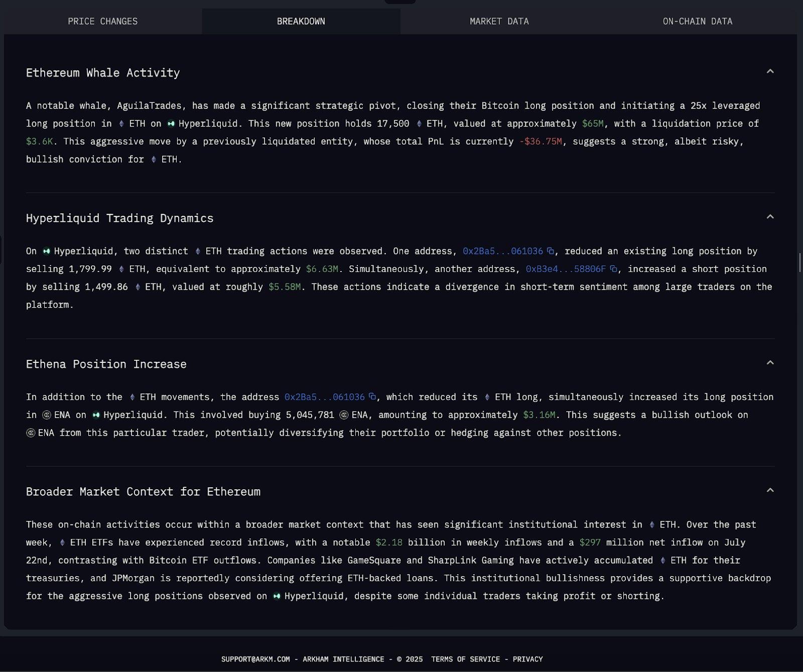803x672 pixels.
Task: Click the '-$36.75M' PnL value
Action: (x=541, y=142)
